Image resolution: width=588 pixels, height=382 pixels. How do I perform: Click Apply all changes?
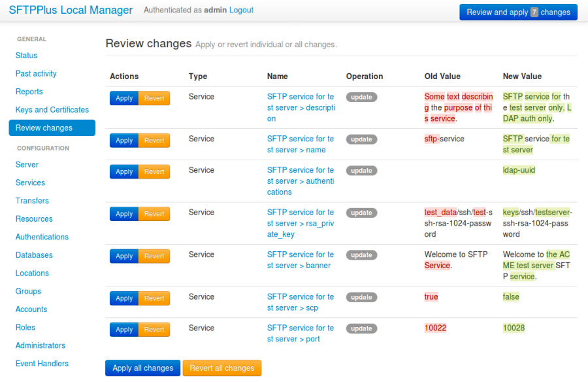pos(142,368)
